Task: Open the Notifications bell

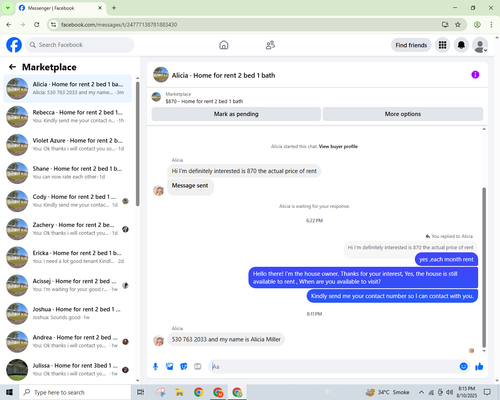Action: tap(461, 45)
